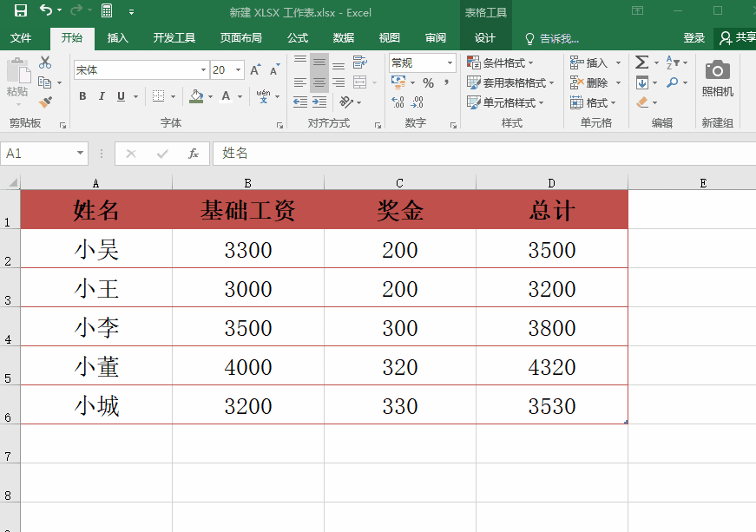Open the font size dropdown showing 20

tap(227, 70)
